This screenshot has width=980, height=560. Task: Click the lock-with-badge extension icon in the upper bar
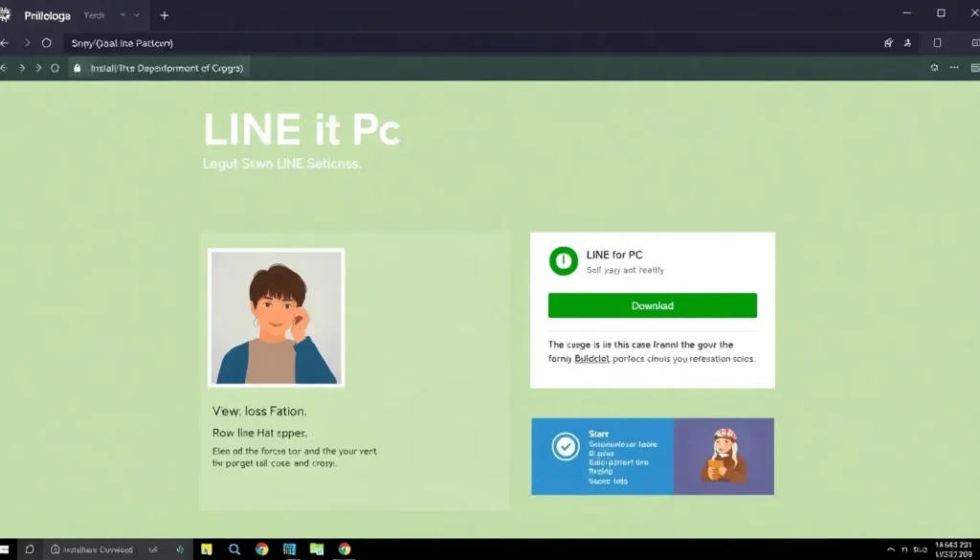(x=888, y=43)
